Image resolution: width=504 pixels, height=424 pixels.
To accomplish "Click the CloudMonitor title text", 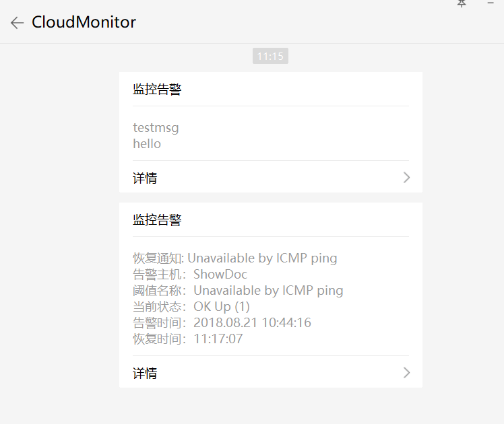I will point(84,22).
